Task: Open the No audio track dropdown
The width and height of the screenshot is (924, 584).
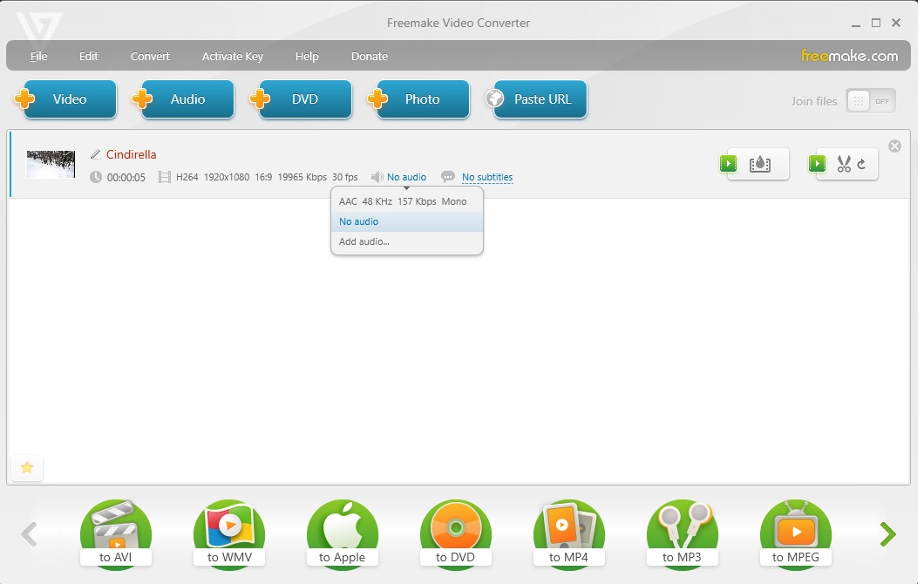Action: pos(406,177)
